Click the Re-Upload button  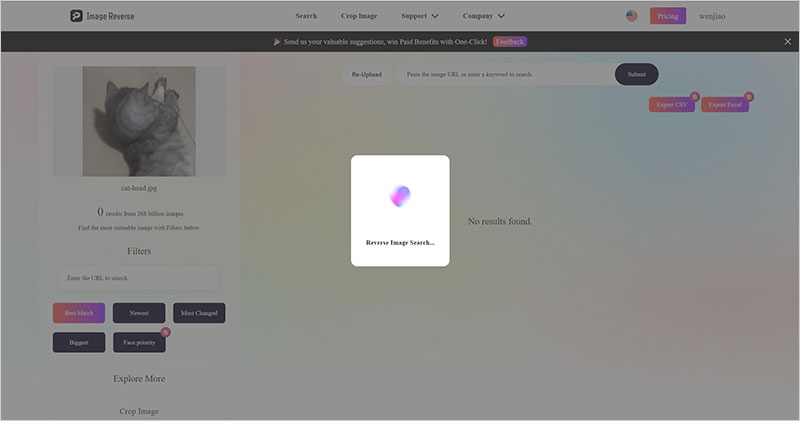[366, 75]
